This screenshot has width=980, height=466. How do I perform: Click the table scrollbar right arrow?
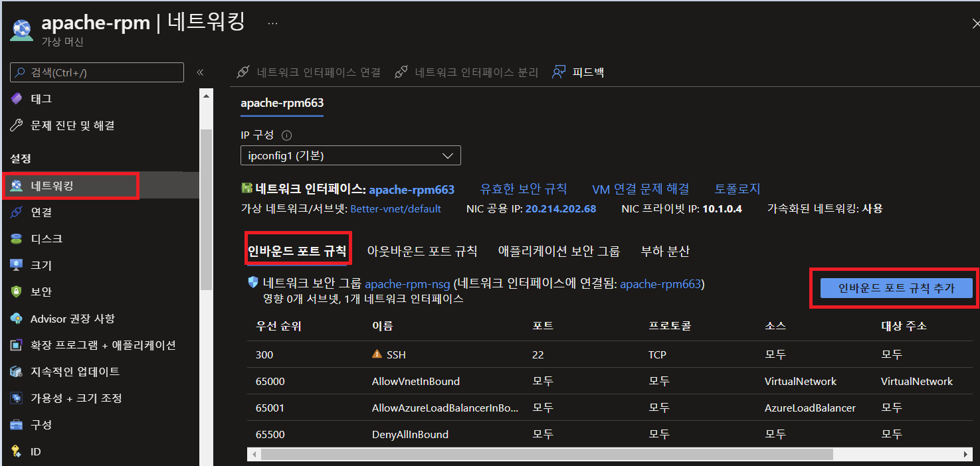tap(967, 455)
